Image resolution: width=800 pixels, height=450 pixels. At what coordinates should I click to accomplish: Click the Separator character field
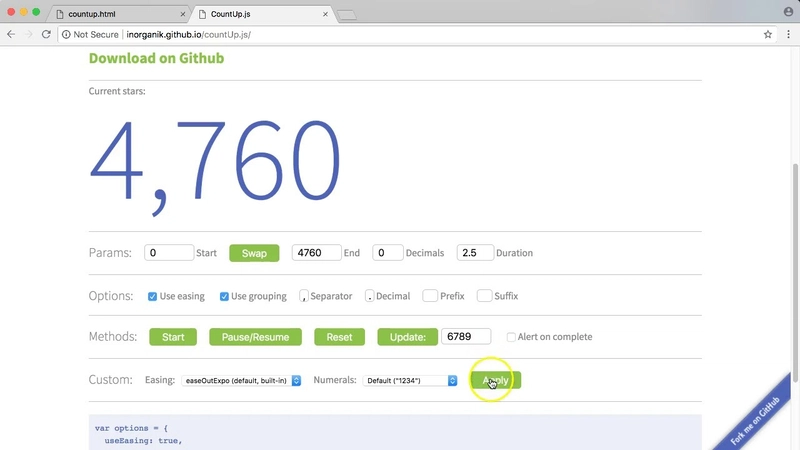click(x=304, y=296)
